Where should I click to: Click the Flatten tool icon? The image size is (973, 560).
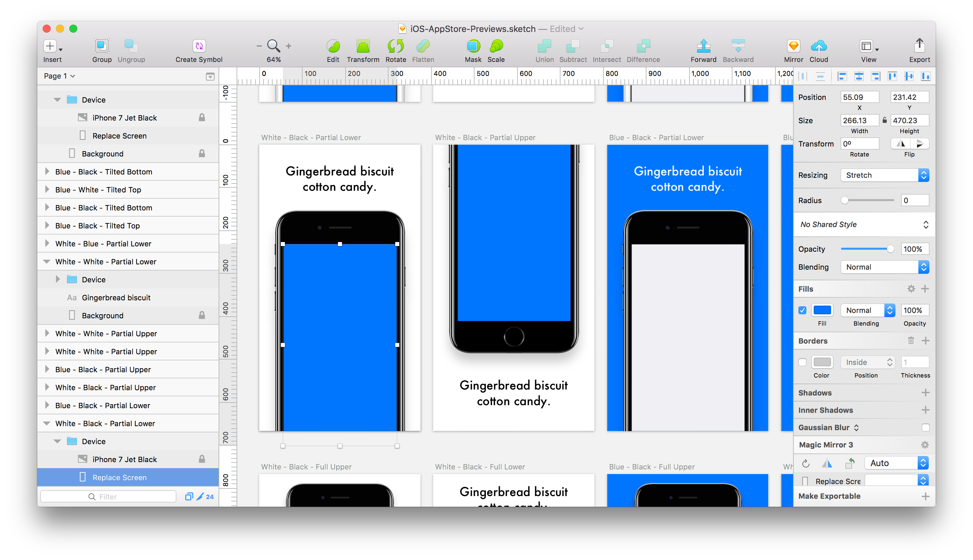[x=423, y=46]
